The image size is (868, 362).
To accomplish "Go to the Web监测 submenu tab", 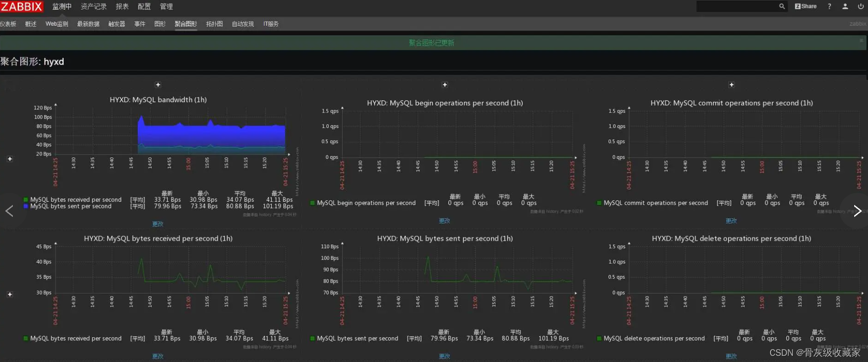I will pos(57,24).
